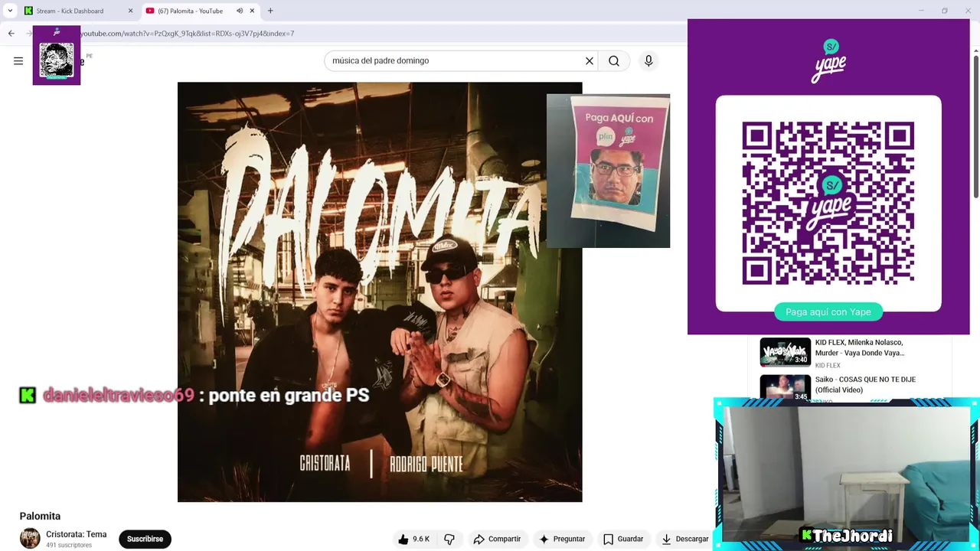980x551 pixels.
Task: Restore the browser window size
Action: [945, 11]
